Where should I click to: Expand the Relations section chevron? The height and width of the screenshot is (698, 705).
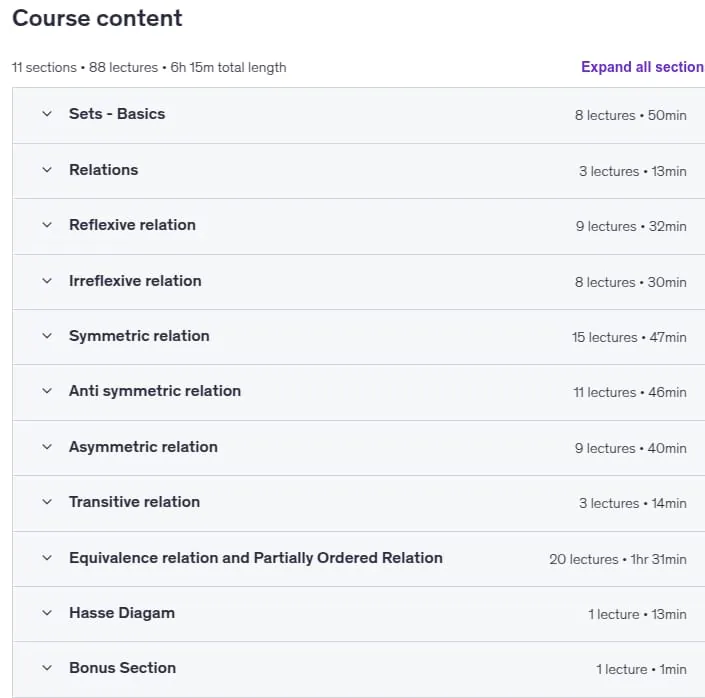(47, 170)
